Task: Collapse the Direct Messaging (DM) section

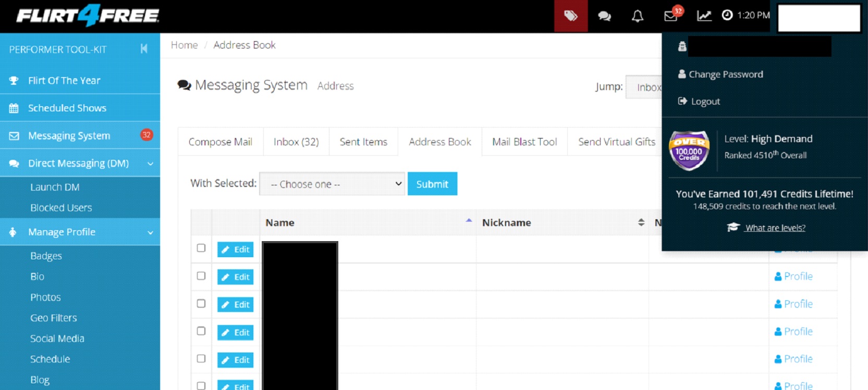Action: (150, 163)
